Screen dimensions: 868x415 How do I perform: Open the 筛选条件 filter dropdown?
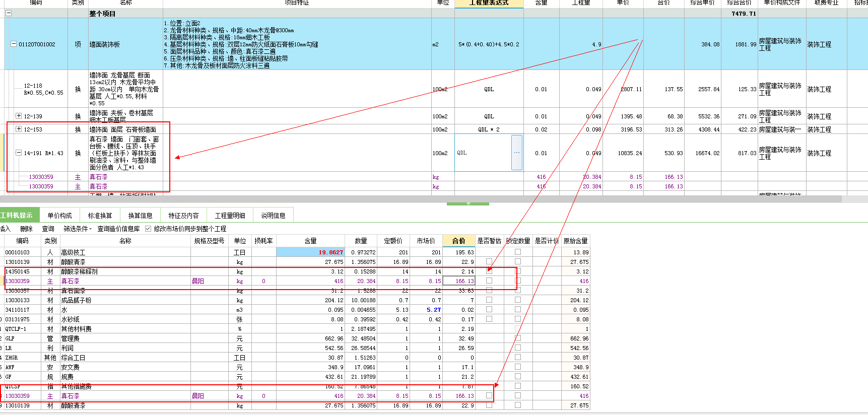(x=78, y=229)
